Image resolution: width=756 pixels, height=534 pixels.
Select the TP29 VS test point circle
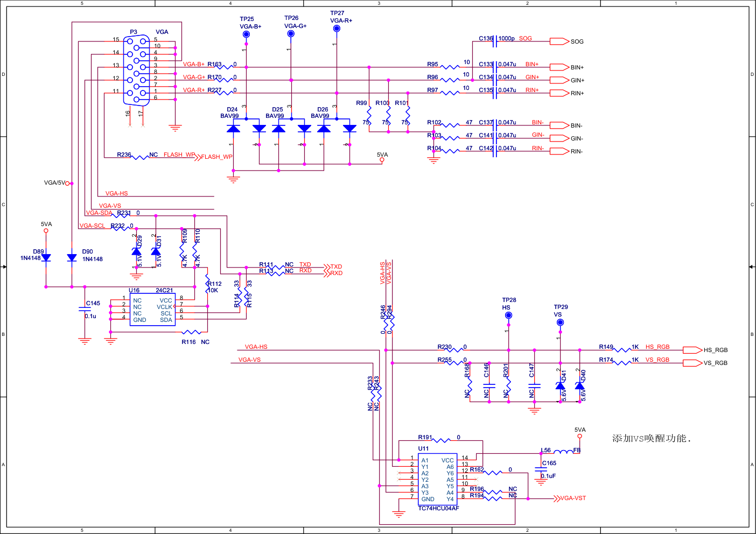tap(560, 322)
